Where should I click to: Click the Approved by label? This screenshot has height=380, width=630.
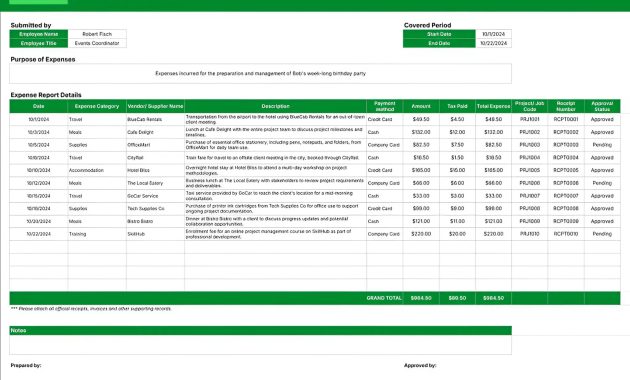coord(420,366)
